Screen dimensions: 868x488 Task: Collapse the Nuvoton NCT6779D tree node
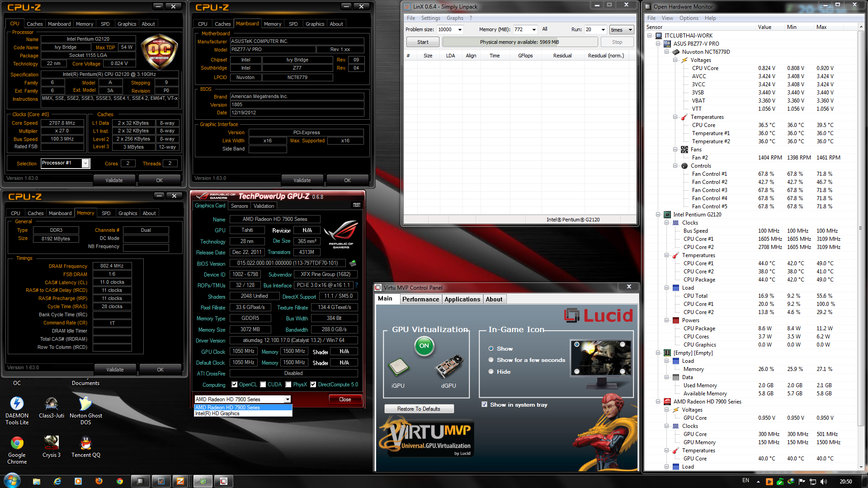coord(667,52)
